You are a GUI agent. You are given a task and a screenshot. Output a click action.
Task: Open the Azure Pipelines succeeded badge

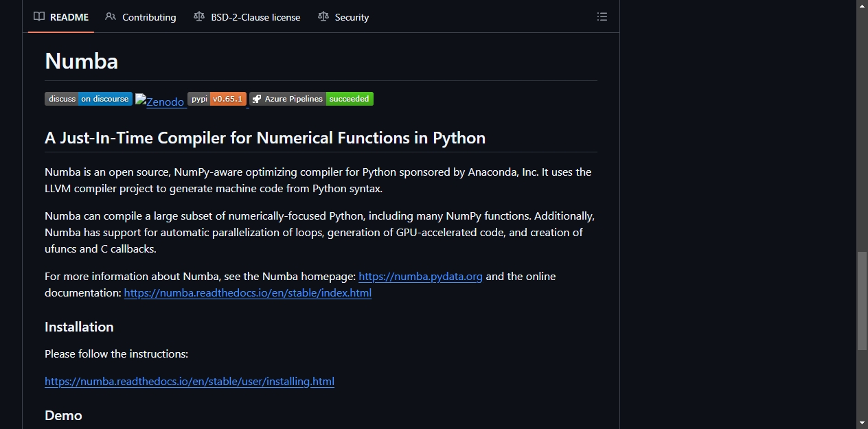coord(312,99)
